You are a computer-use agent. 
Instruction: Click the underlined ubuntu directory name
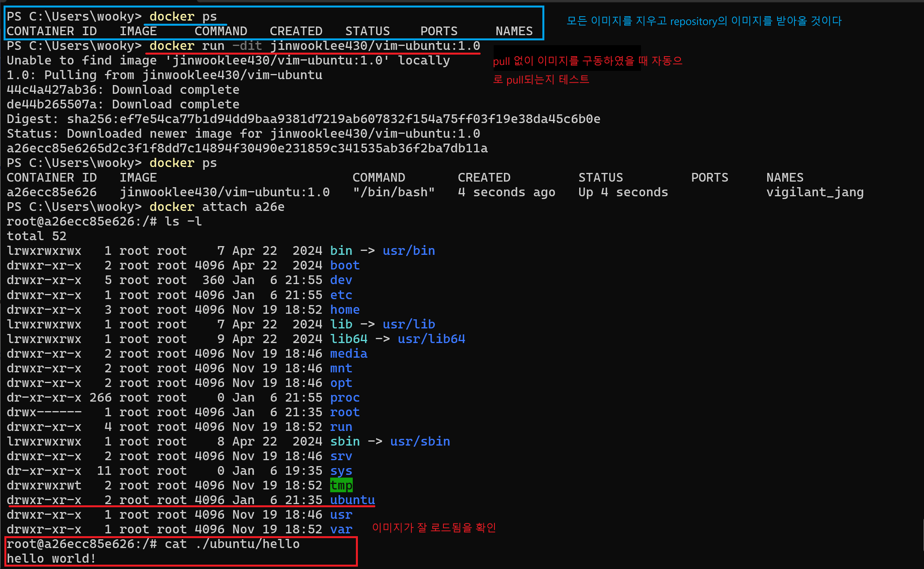pos(352,500)
